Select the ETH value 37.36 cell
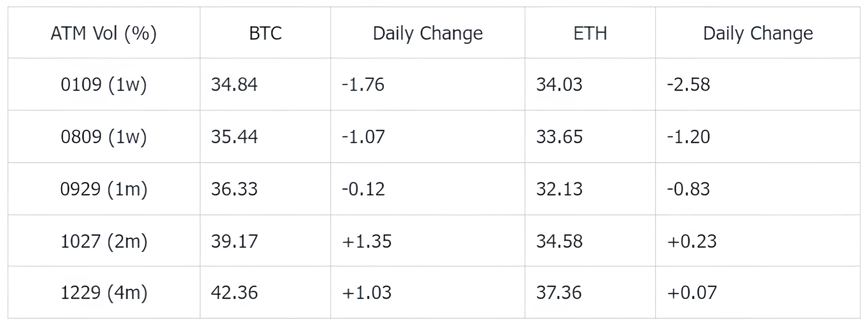The image size is (868, 321). coord(559,292)
